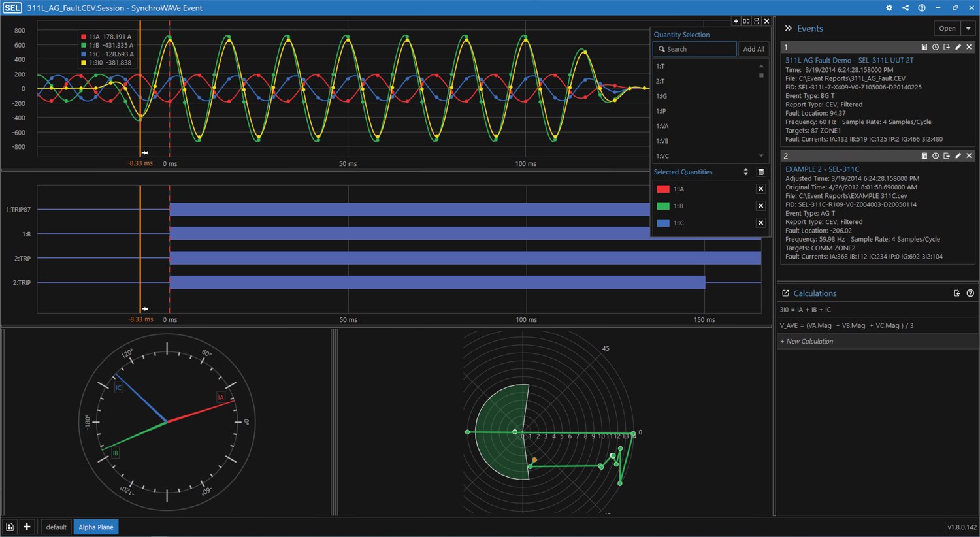
Task: Pop out the Calculations panel
Action: pyautogui.click(x=956, y=293)
